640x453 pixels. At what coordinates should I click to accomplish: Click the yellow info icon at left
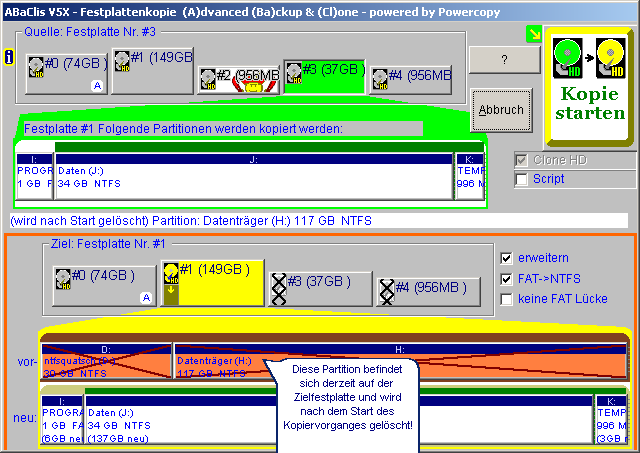[9, 58]
